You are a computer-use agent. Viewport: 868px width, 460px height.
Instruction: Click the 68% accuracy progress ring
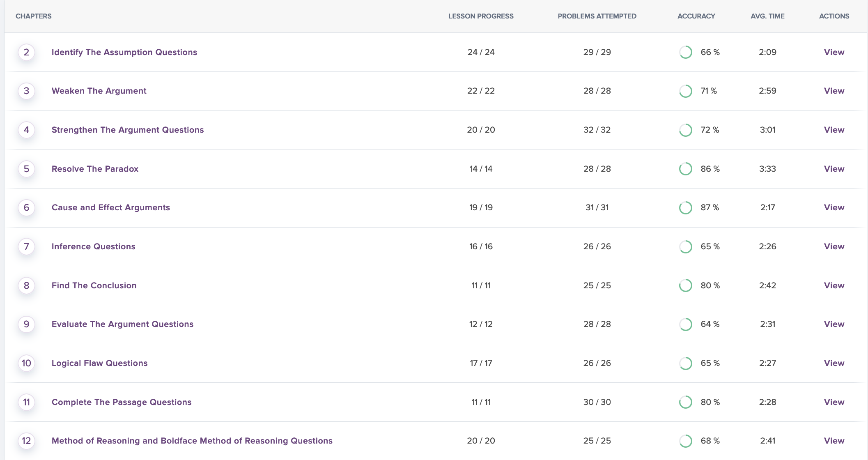coord(685,441)
